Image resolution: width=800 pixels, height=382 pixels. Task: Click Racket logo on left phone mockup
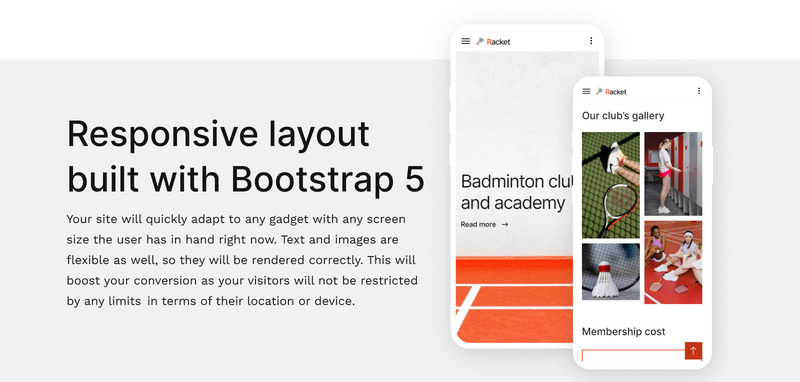pyautogui.click(x=493, y=41)
